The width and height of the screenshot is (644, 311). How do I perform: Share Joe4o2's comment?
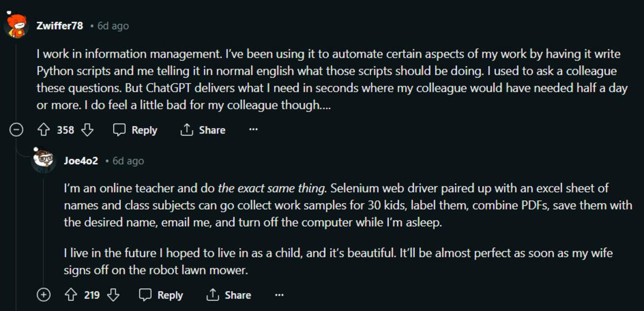pyautogui.click(x=229, y=295)
